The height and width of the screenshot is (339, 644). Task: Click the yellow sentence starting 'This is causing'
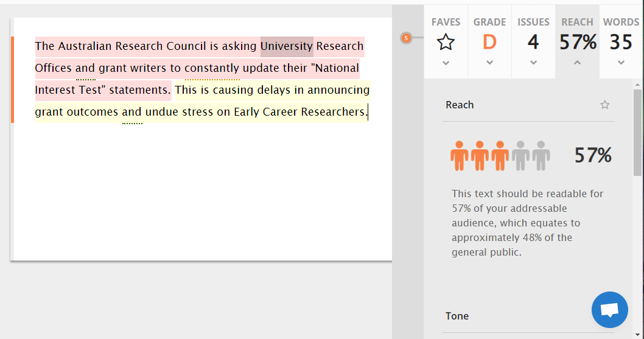202,101
